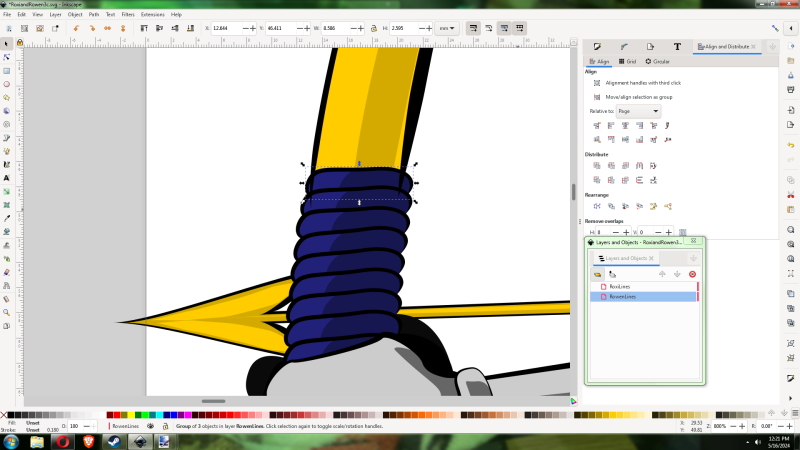Screen dimensions: 800x450
Task: Pick the Ellipse tool
Action: click(7, 84)
